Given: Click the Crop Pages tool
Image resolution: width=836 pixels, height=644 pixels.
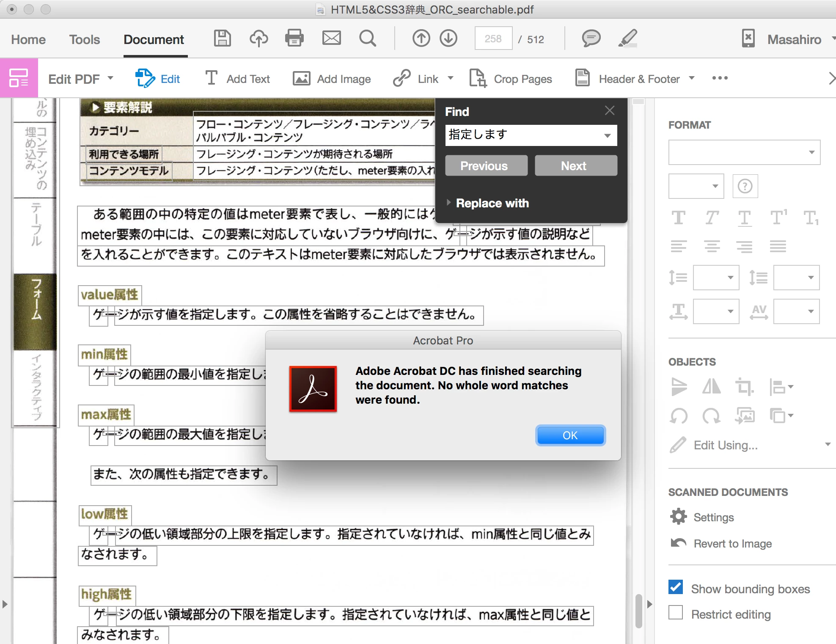Looking at the screenshot, I should [x=511, y=79].
